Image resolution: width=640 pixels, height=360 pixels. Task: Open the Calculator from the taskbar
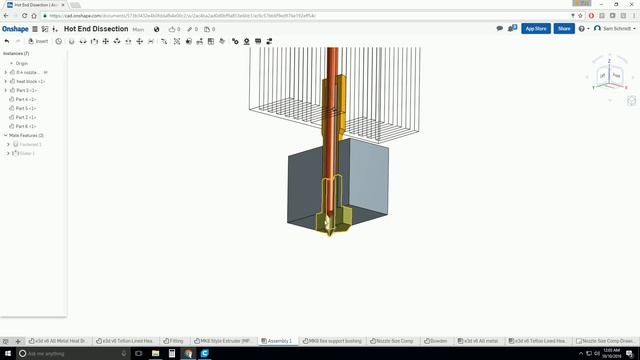click(x=172, y=353)
